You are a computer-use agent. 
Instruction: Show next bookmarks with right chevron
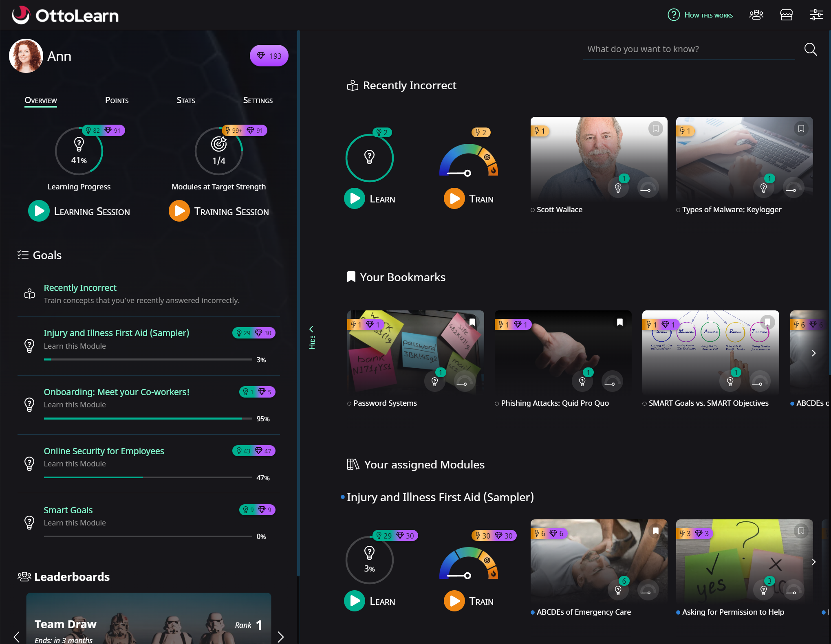(813, 353)
